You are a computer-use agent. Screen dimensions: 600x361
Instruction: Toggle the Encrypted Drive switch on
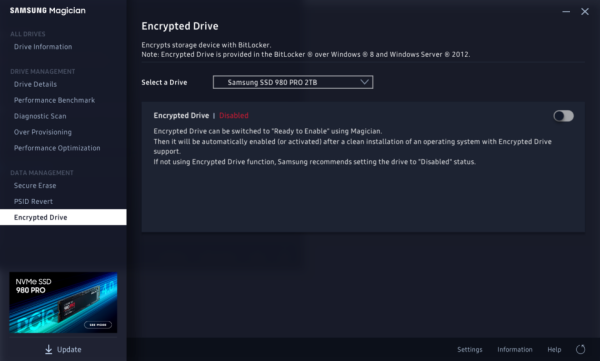point(563,116)
